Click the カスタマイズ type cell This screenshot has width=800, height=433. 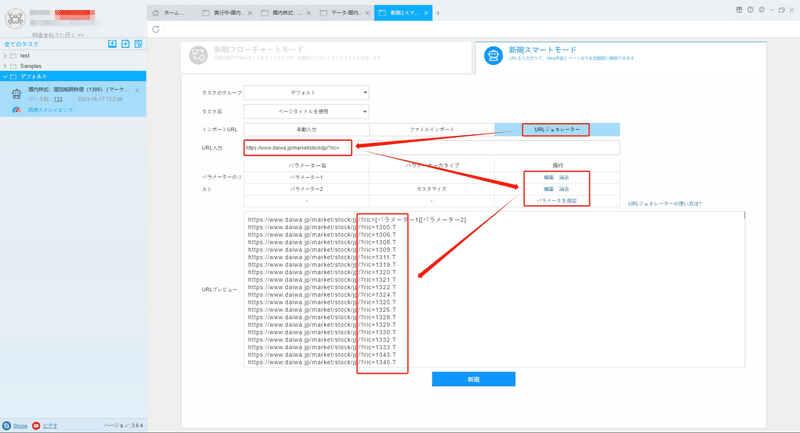[x=432, y=189]
